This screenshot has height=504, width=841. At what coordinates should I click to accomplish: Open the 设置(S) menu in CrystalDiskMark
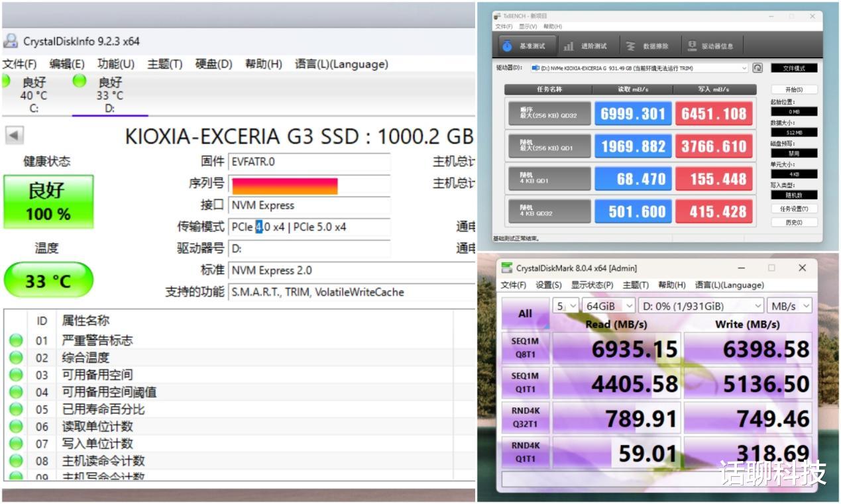tap(548, 285)
